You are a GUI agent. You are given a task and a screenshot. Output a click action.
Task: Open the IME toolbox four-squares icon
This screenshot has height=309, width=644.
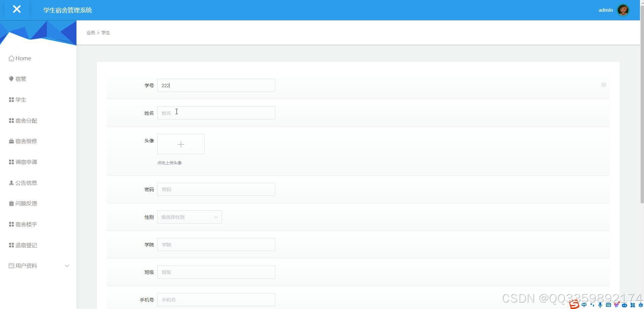point(633,305)
